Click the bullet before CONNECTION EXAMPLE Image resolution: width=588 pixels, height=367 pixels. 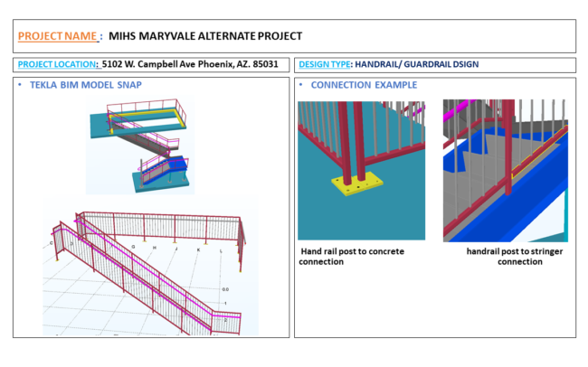pos(301,85)
